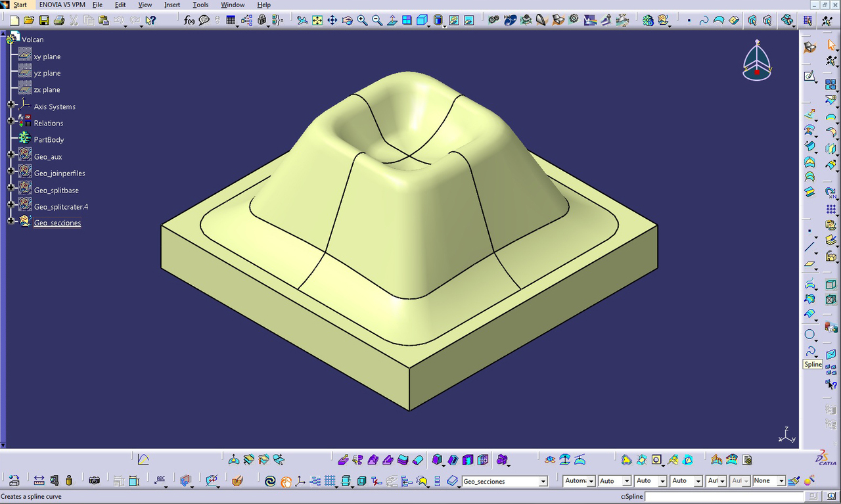
Task: Open the Geo_secciones current-body dropdown
Action: tap(543, 482)
